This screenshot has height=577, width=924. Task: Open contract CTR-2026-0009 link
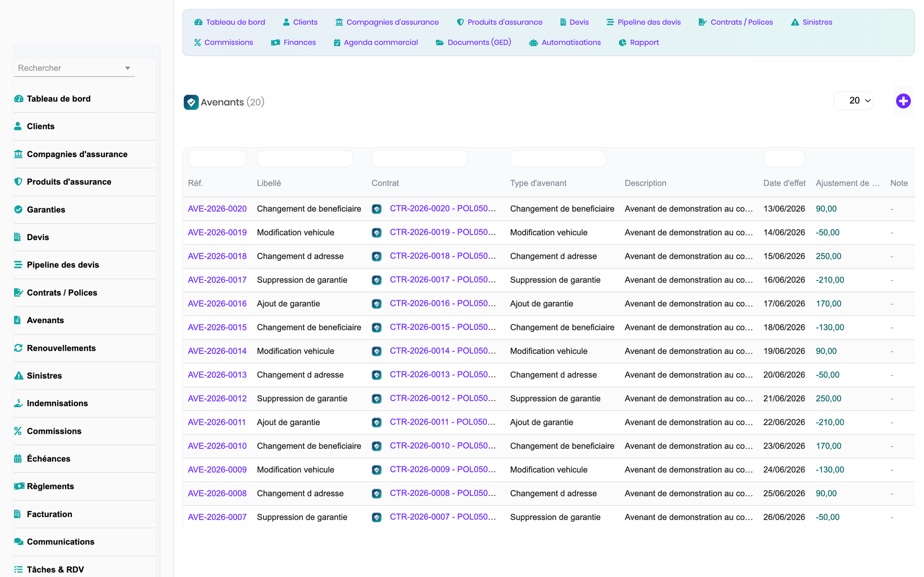tap(443, 470)
